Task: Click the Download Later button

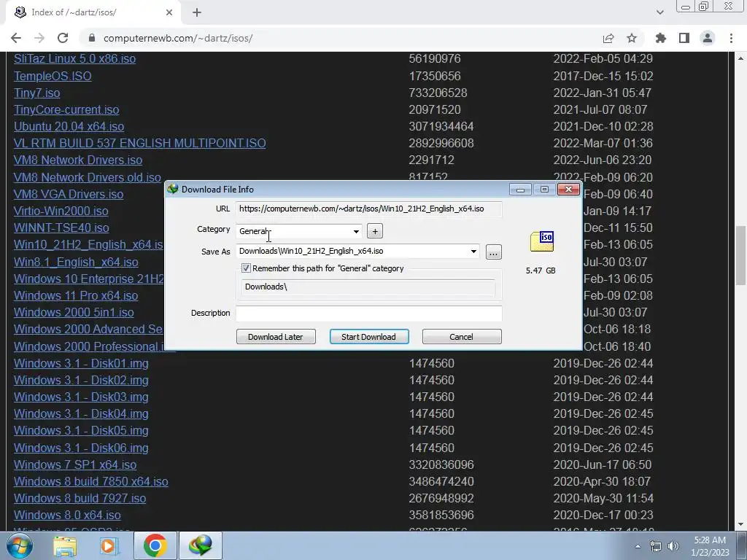Action: tap(276, 337)
